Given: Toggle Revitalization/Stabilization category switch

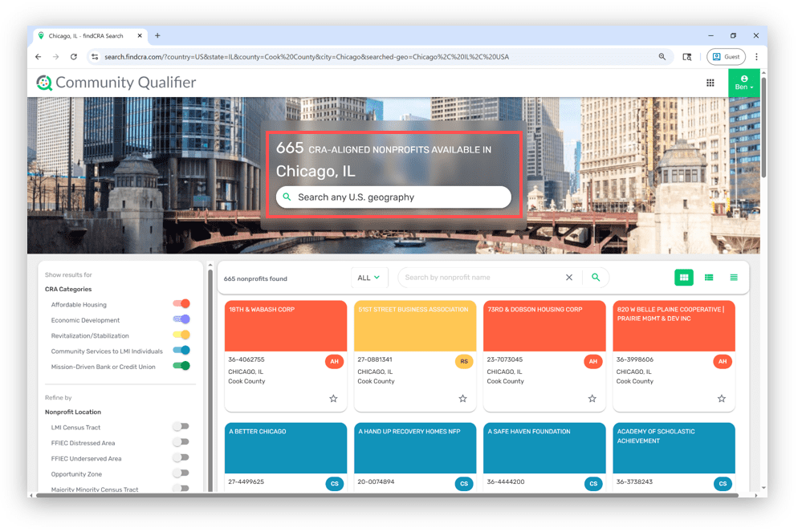Looking at the screenshot, I should coord(181,335).
